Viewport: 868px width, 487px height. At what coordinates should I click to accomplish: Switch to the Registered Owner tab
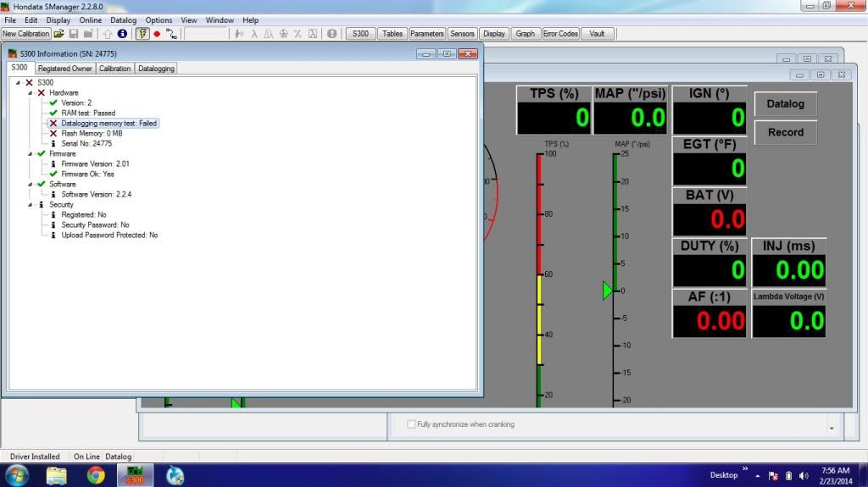tap(64, 69)
